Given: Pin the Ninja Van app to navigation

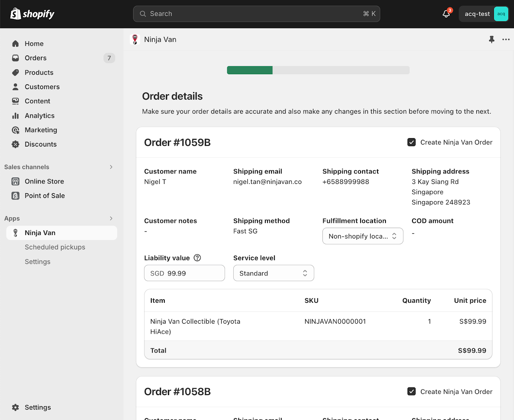Looking at the screenshot, I should (x=492, y=39).
